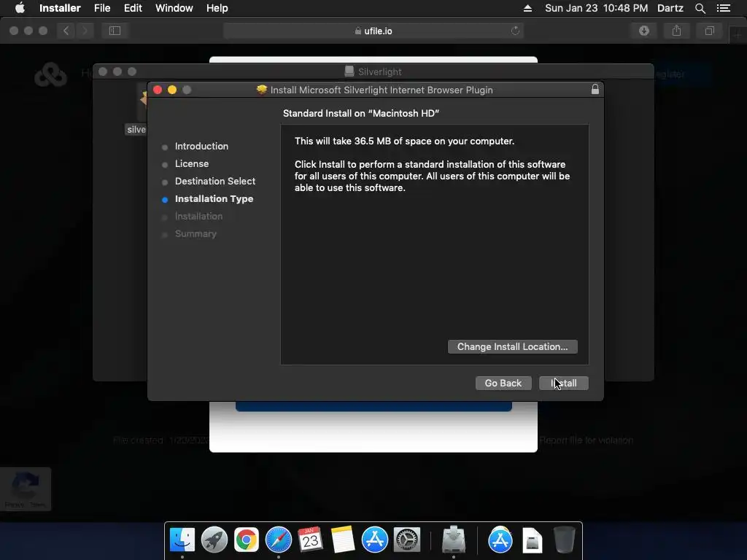
Task: Open the Installer application menu
Action: [60, 8]
